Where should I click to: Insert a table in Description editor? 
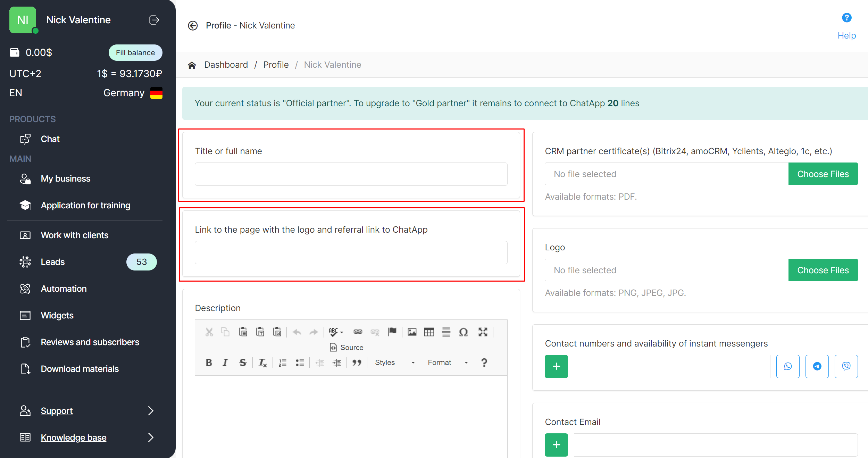pyautogui.click(x=429, y=332)
